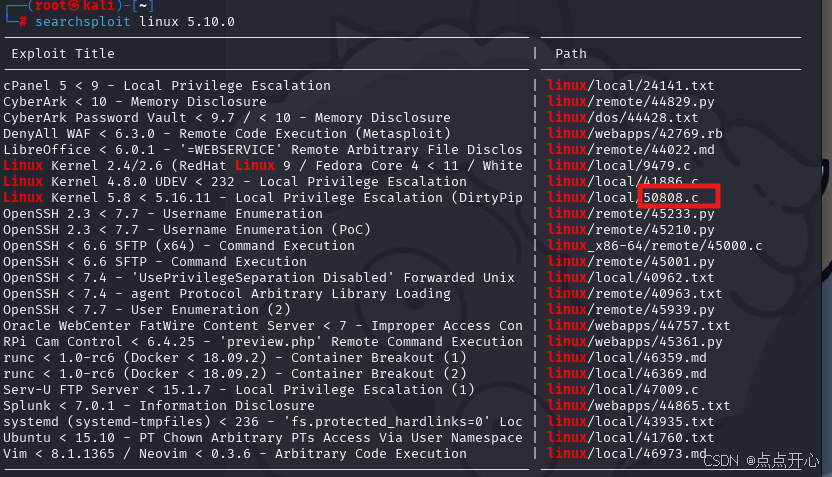Select path 'linux/remote/44829.py'
Screen dimensions: 832x477
630,101
